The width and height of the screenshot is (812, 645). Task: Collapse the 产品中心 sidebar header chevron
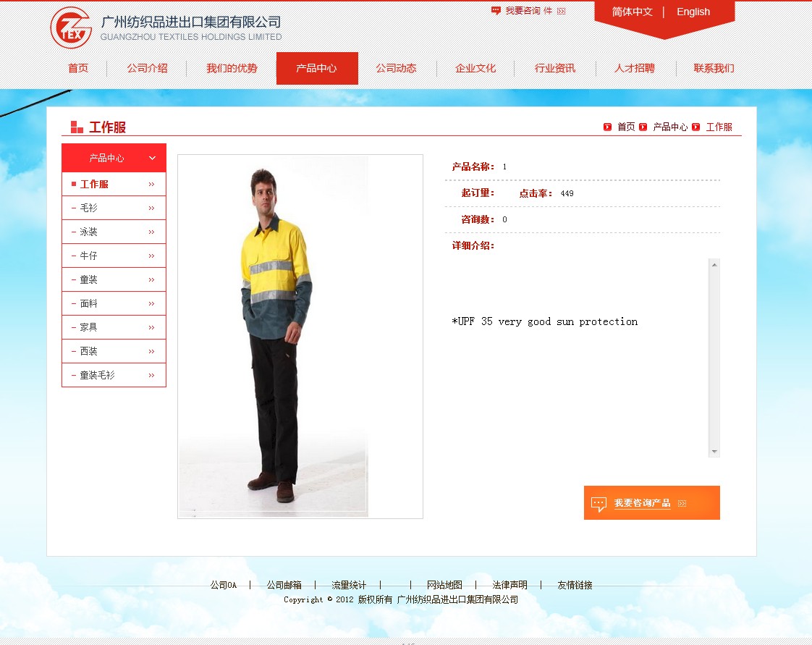tap(152, 158)
